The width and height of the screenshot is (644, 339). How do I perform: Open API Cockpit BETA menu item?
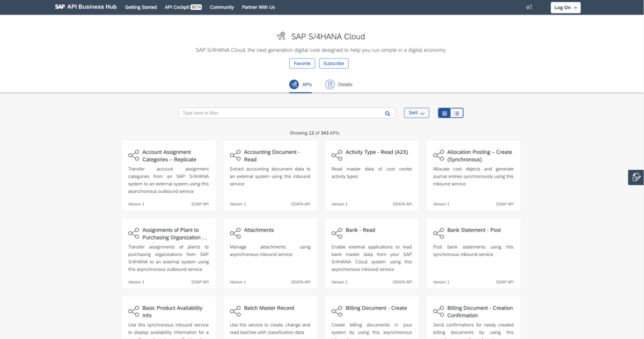click(x=183, y=8)
